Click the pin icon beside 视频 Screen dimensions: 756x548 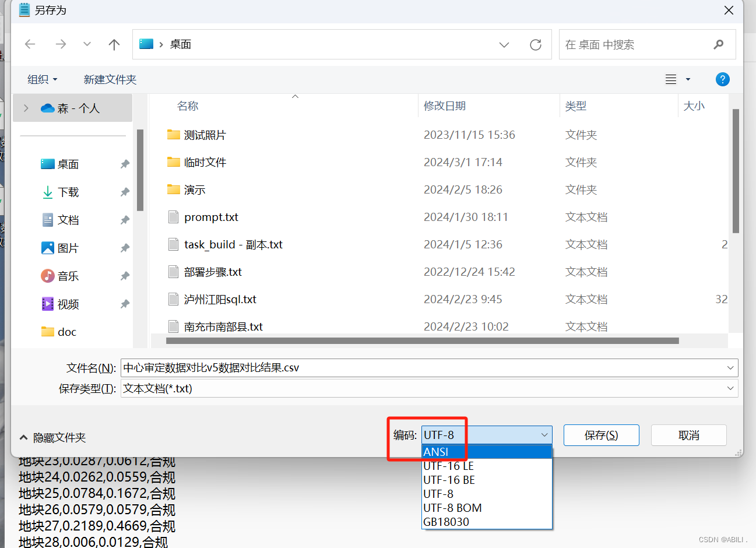pos(125,304)
